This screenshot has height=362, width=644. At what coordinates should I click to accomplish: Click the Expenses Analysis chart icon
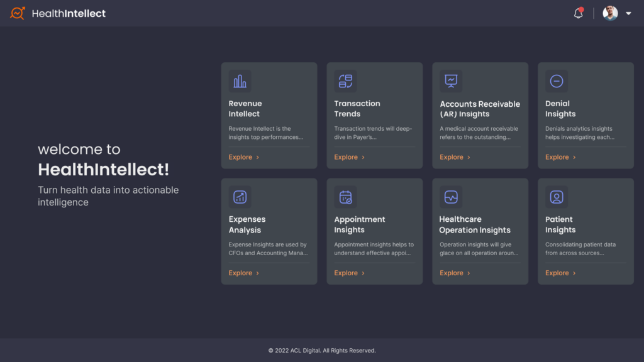240,197
